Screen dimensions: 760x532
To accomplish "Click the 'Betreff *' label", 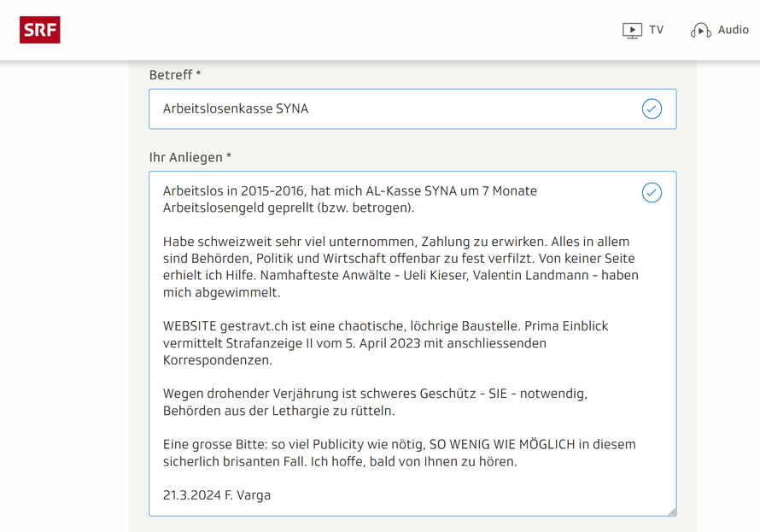I will [175, 75].
